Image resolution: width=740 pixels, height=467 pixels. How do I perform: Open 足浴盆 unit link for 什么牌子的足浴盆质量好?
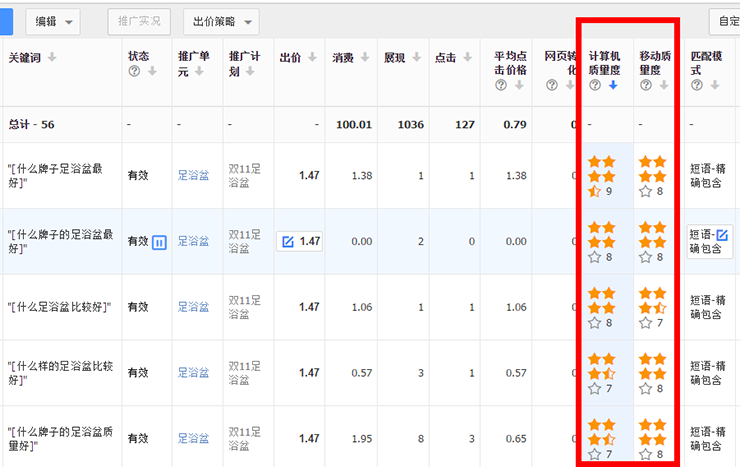coord(193,439)
